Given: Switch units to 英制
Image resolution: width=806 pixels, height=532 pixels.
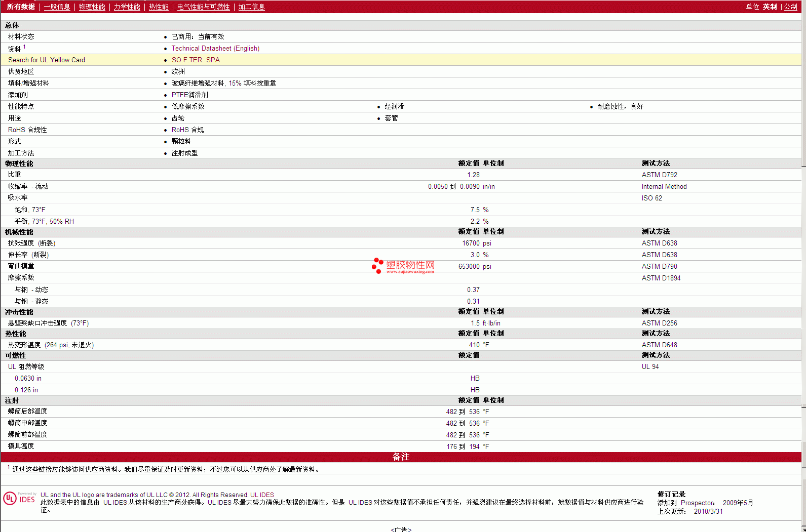Looking at the screenshot, I should [770, 7].
